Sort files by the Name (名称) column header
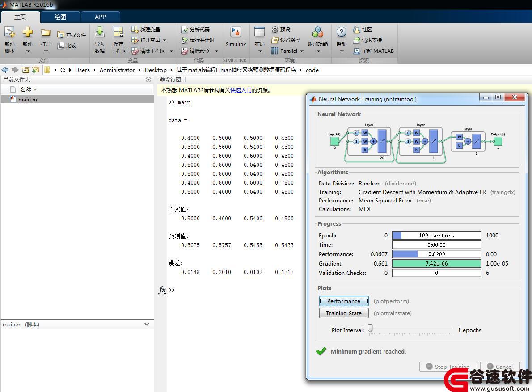Screen dimensions: 532x392 click(26, 89)
